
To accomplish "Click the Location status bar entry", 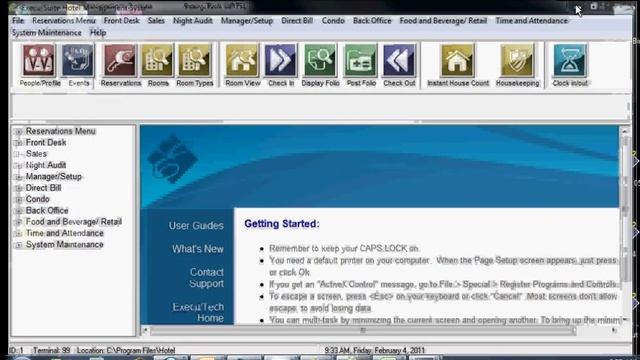I will [126, 350].
